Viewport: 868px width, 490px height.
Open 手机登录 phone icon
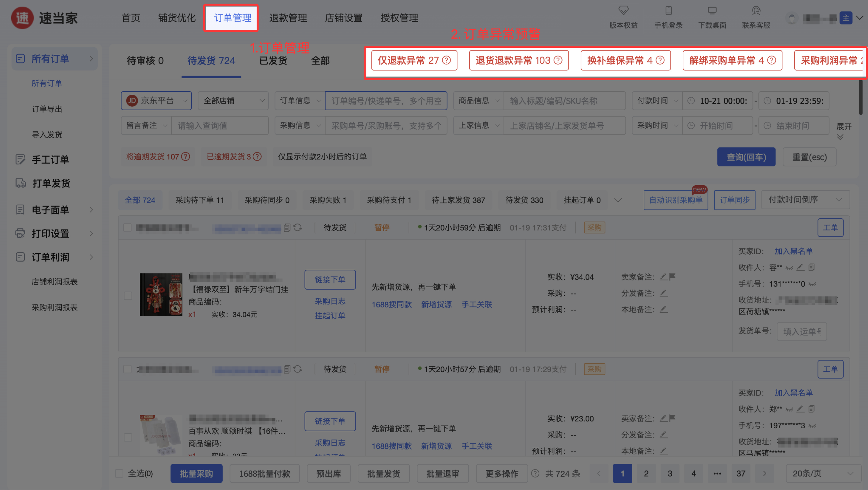pos(669,11)
